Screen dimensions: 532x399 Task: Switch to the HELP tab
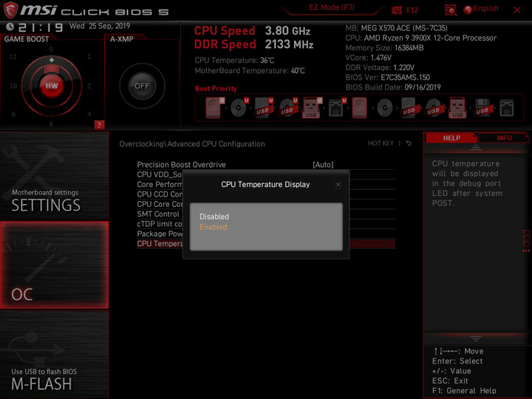(451, 138)
